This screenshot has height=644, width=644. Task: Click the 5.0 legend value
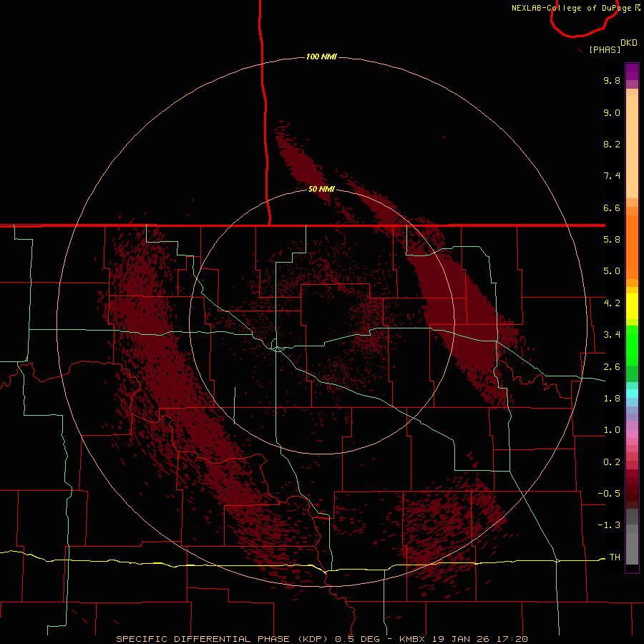tap(612, 271)
